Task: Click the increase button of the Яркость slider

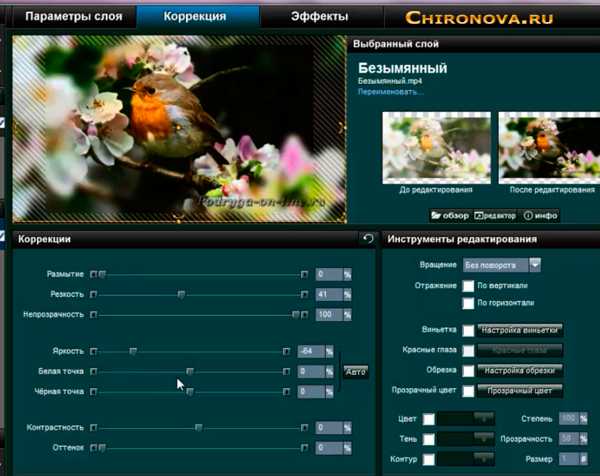Action: point(286,351)
